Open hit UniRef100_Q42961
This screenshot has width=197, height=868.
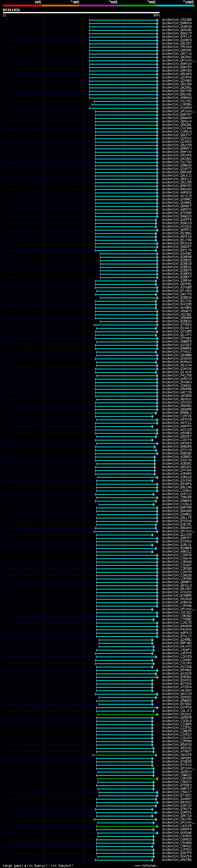(176, 88)
